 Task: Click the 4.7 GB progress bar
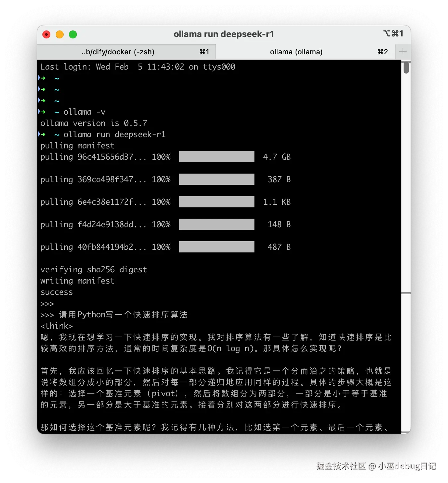[x=216, y=157]
